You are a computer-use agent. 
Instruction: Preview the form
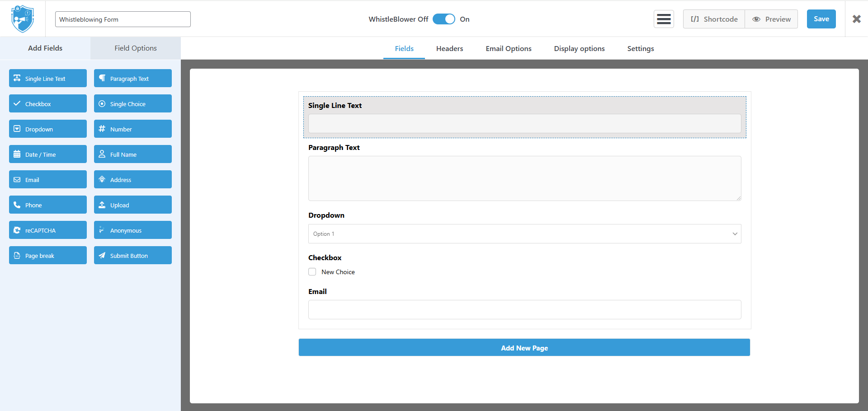[772, 19]
